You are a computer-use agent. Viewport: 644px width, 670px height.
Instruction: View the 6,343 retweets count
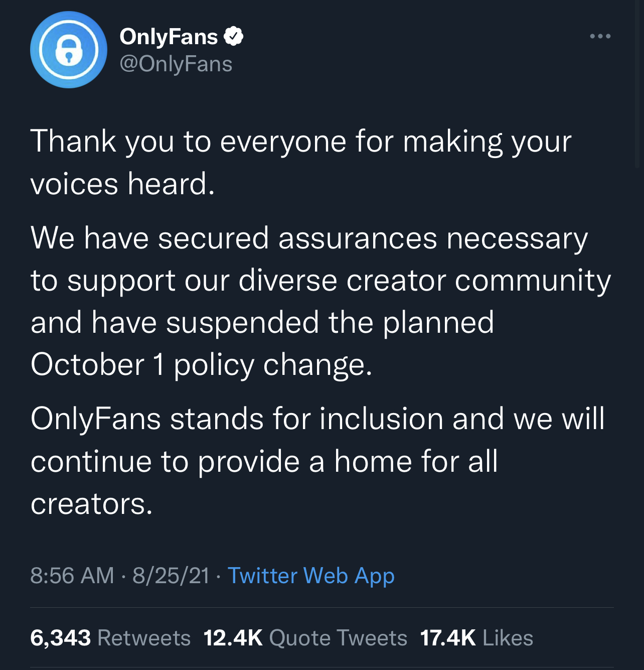pos(60,638)
